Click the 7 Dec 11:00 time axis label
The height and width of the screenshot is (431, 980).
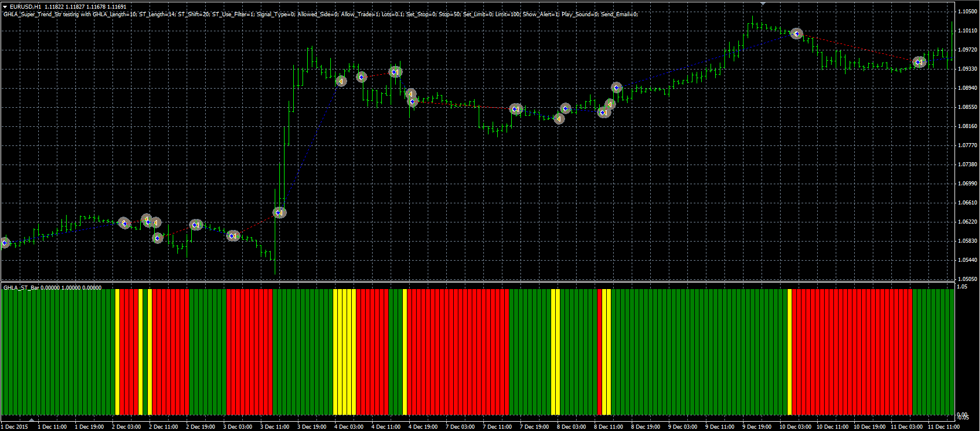click(497, 427)
